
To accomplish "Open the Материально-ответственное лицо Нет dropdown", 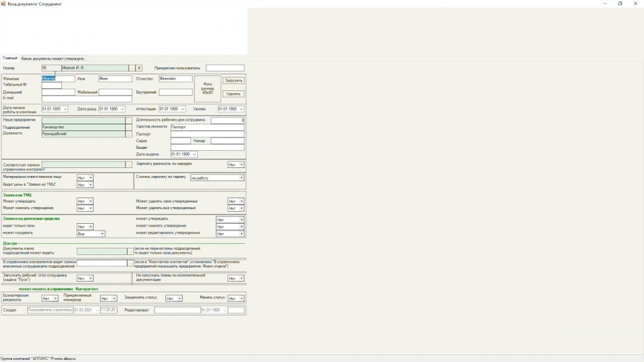I will point(90,178).
